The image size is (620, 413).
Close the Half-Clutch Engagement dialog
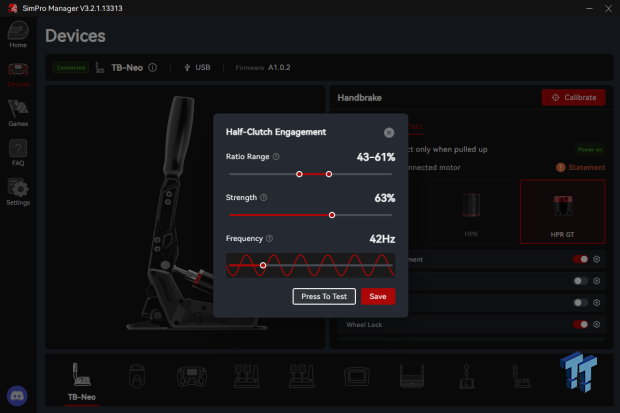click(x=389, y=133)
